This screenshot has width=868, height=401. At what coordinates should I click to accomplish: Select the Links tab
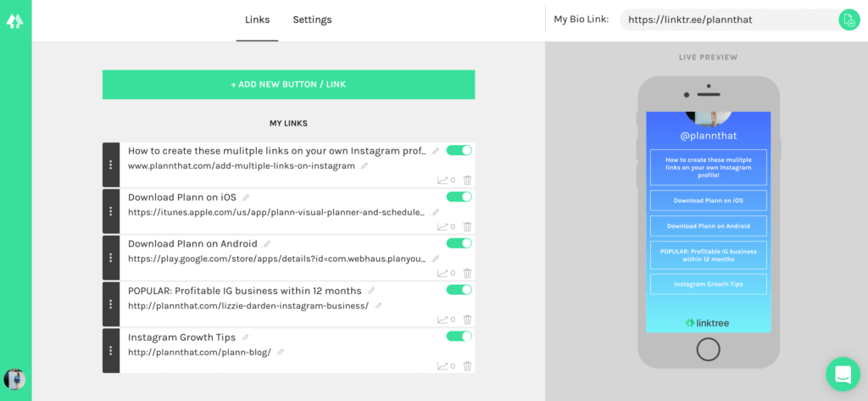258,20
